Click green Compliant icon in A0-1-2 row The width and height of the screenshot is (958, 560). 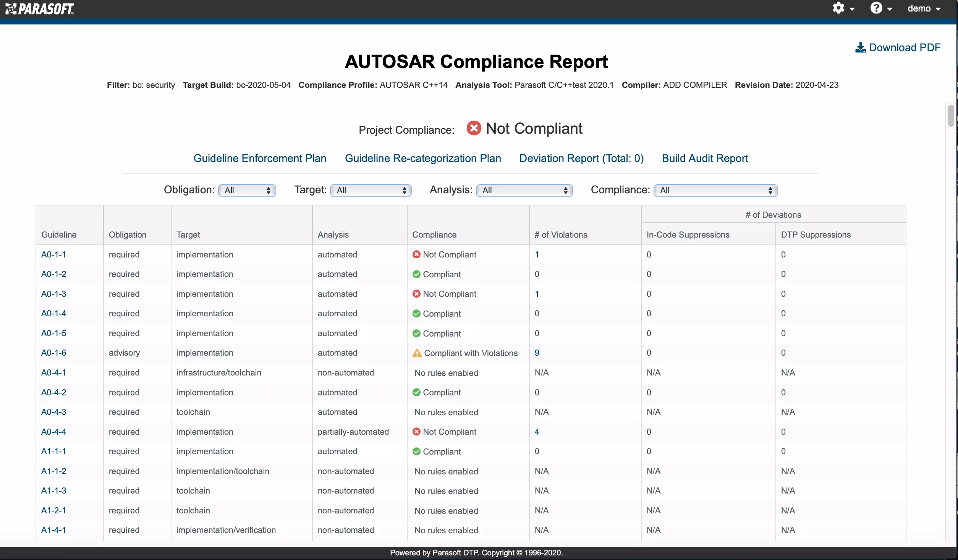click(416, 274)
